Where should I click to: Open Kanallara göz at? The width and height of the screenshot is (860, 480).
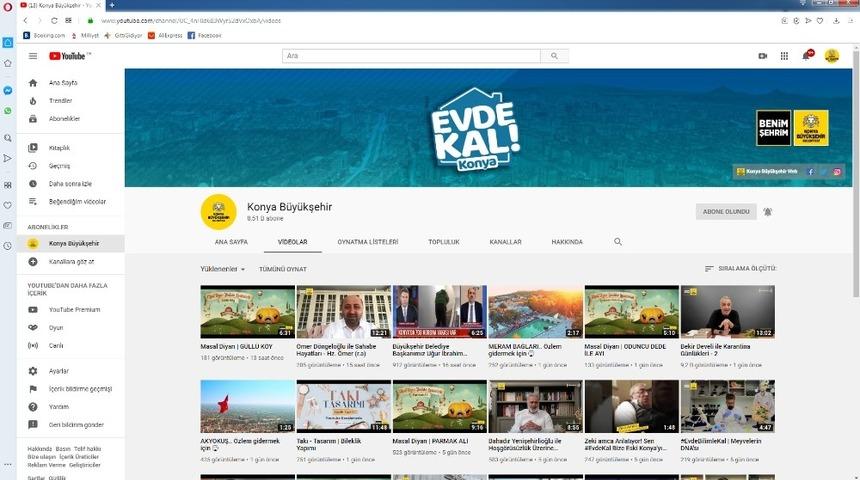[x=70, y=262]
